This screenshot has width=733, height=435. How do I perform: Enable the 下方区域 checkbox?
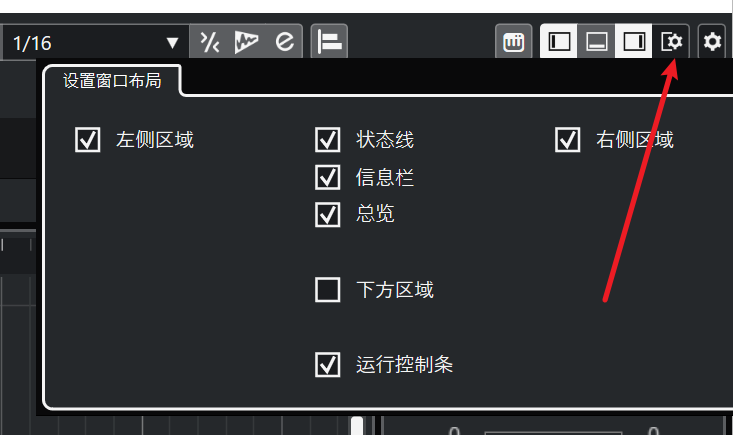click(327, 290)
